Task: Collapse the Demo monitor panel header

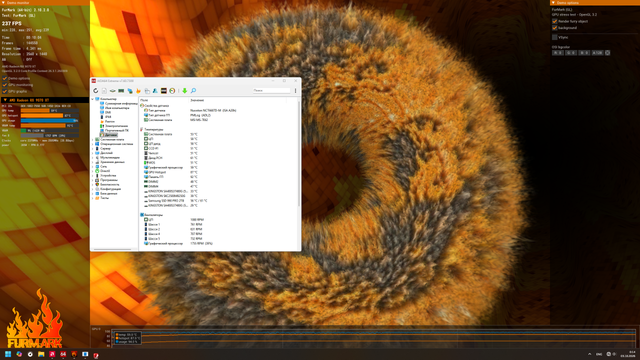Action: 45,2
